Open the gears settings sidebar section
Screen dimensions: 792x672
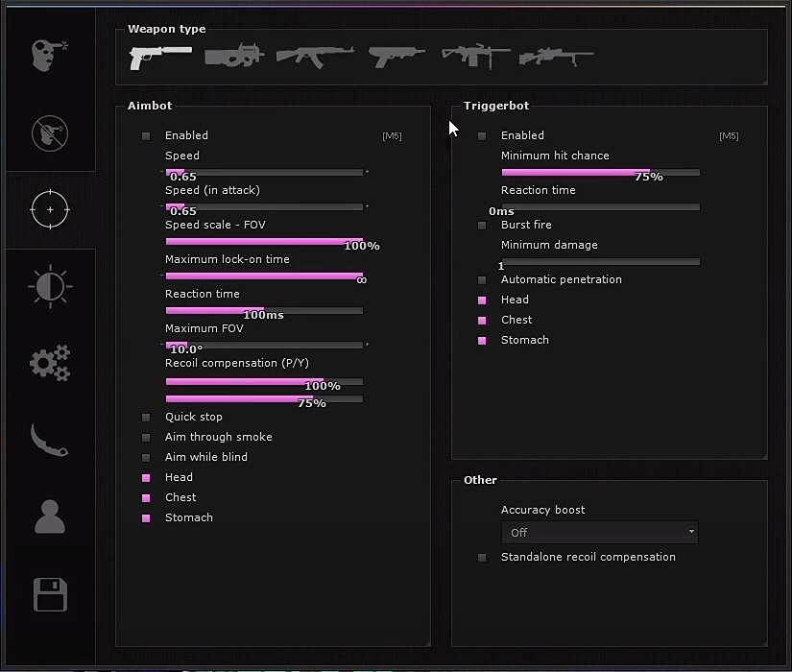[50, 364]
